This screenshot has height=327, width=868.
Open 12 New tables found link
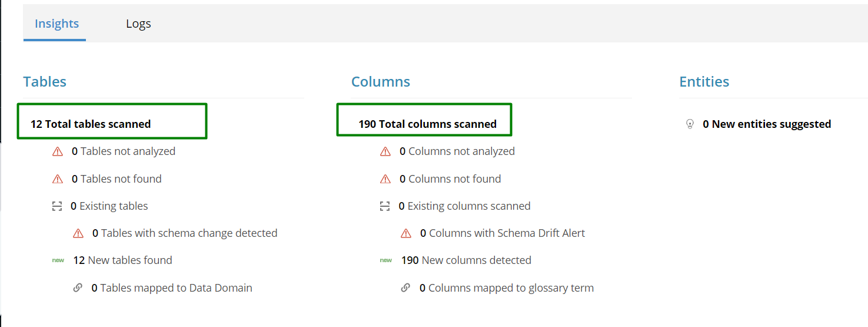tap(122, 260)
